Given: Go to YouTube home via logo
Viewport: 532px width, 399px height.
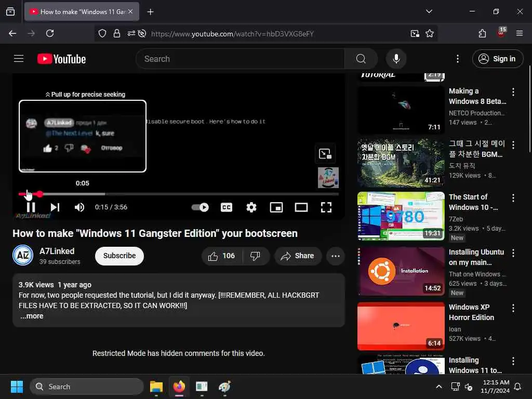Looking at the screenshot, I should [x=61, y=59].
